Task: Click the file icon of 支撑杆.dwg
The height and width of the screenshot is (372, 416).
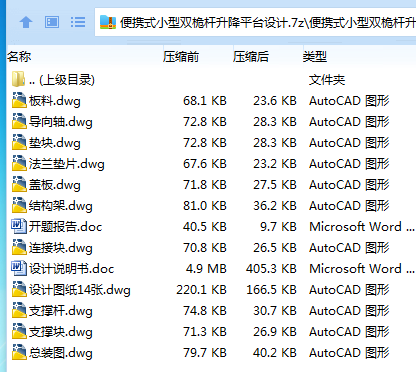Action: point(19,310)
